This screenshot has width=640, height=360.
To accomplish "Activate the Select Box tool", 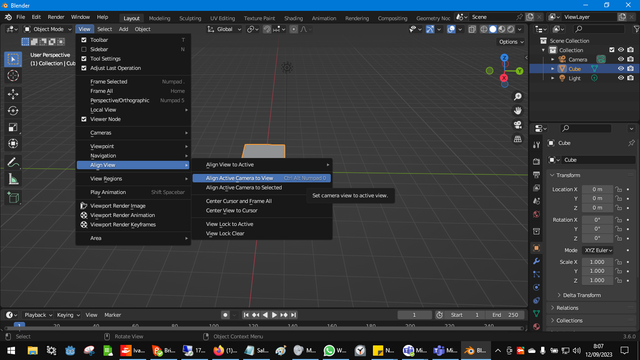I will [x=13, y=59].
